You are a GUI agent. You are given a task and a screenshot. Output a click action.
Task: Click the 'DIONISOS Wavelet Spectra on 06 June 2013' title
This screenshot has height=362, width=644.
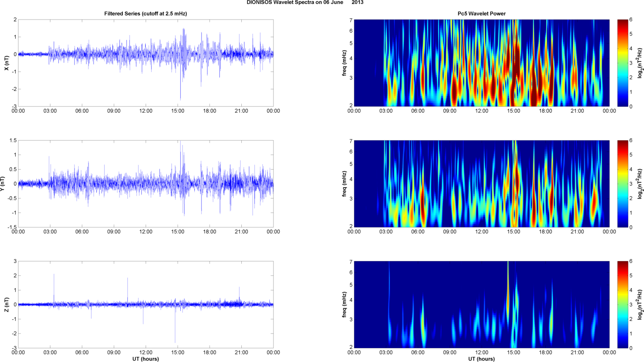305,3
